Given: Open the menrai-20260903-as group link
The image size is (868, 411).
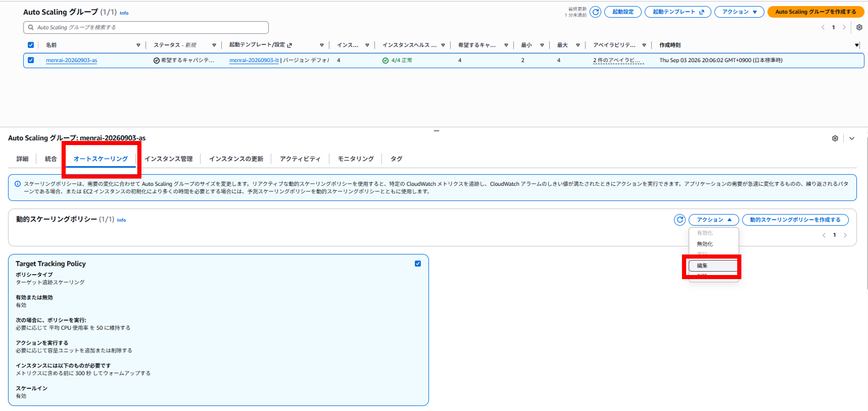Looking at the screenshot, I should pyautogui.click(x=71, y=60).
